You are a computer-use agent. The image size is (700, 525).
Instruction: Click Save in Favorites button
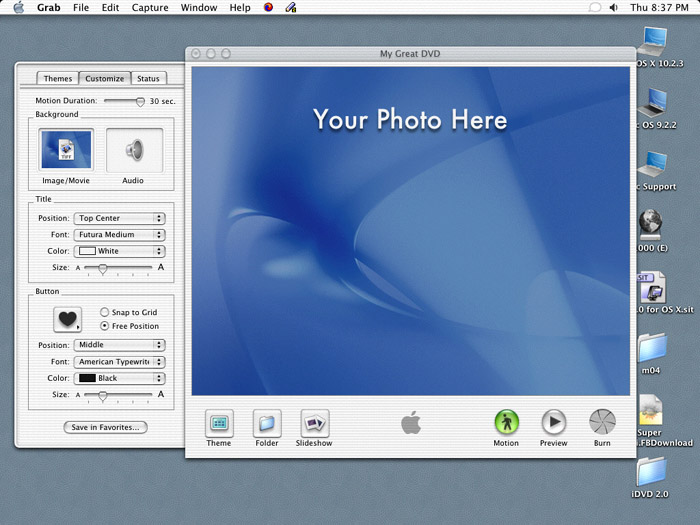click(105, 427)
